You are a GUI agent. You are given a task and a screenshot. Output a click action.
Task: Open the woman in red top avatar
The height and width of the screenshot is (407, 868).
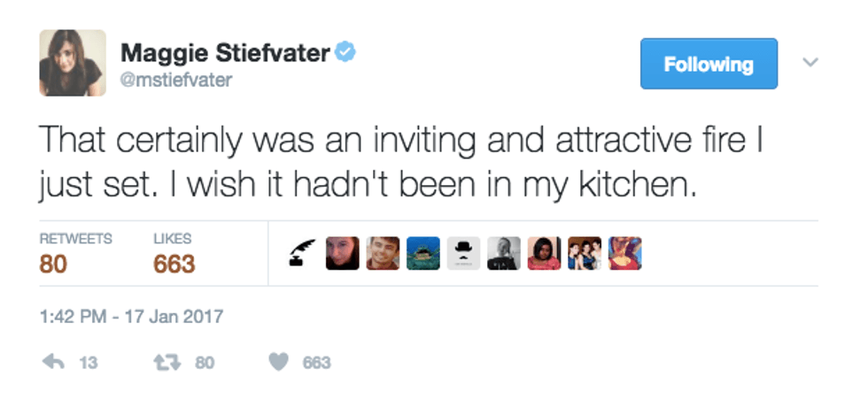tap(544, 253)
